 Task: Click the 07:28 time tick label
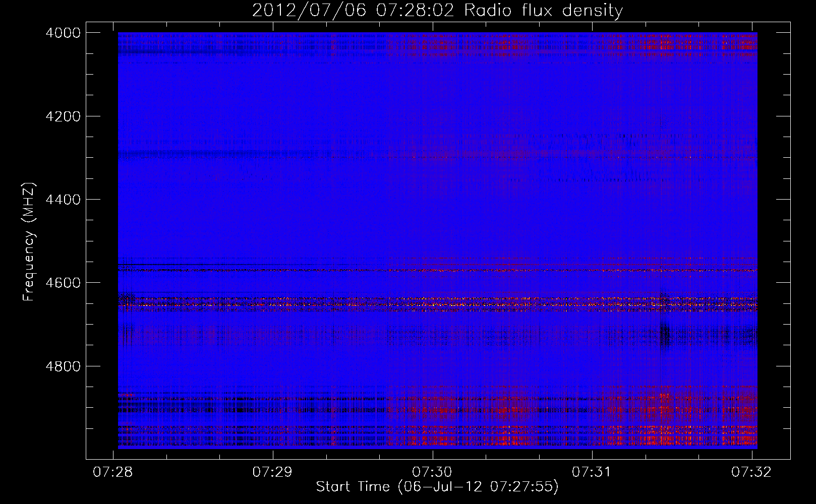click(x=113, y=472)
